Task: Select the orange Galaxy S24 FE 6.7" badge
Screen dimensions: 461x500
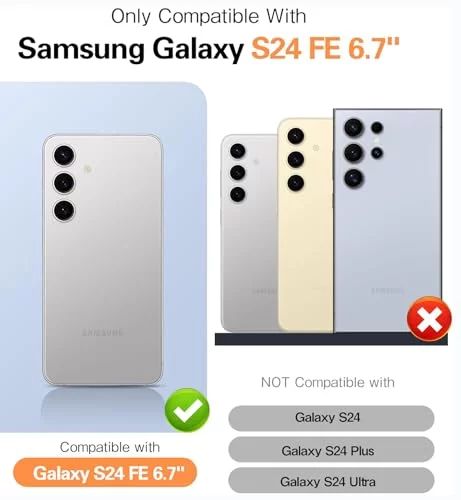Action: coord(105,473)
